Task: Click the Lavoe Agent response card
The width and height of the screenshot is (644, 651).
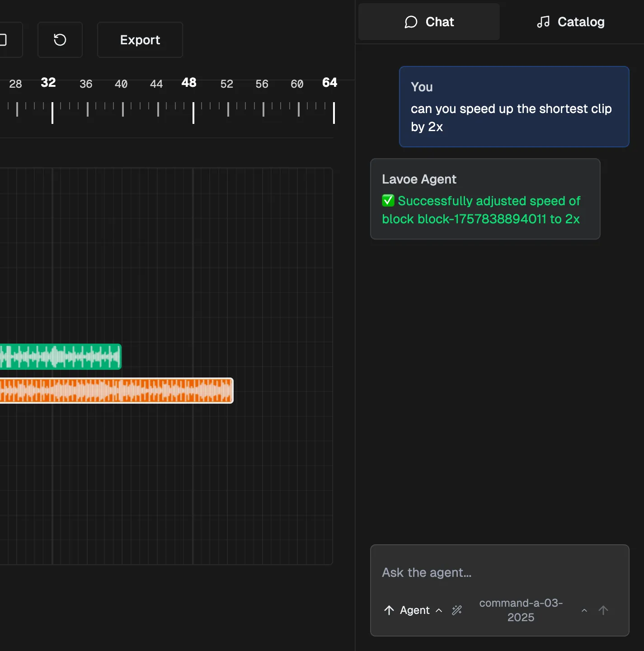Action: point(485,199)
